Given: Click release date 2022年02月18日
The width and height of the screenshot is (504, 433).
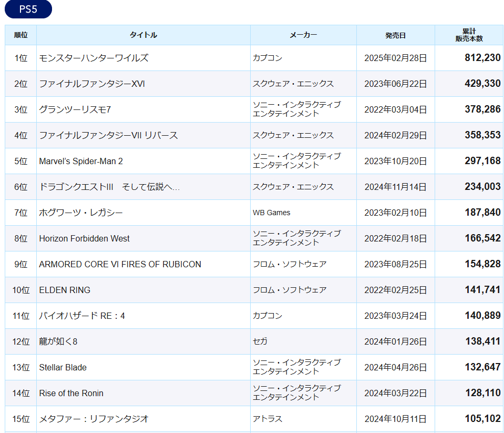Looking at the screenshot, I should pyautogui.click(x=395, y=238).
